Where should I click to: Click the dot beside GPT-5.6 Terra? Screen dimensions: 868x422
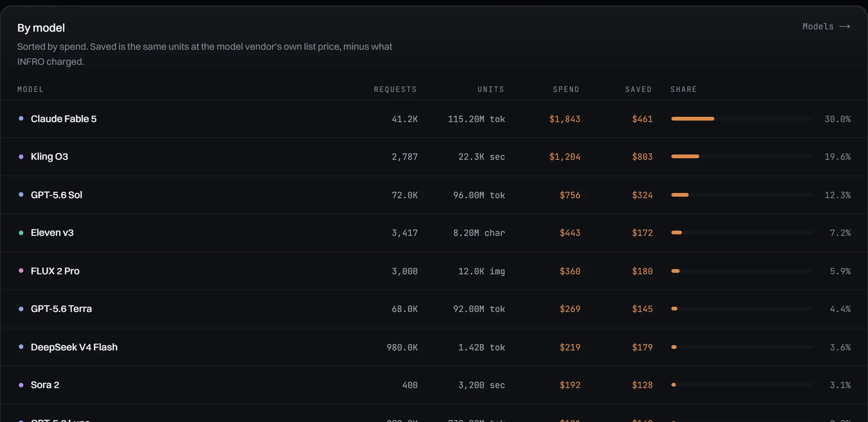[x=21, y=309]
